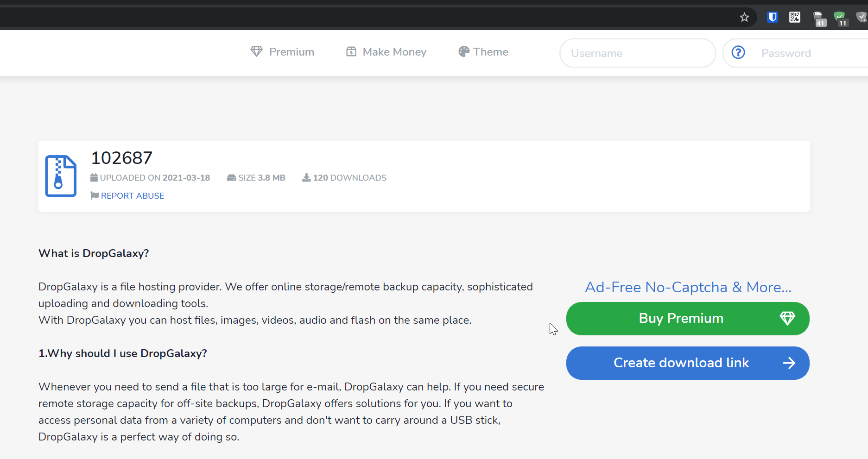
Task: Click the calendar icon before the upload date
Action: (x=94, y=177)
